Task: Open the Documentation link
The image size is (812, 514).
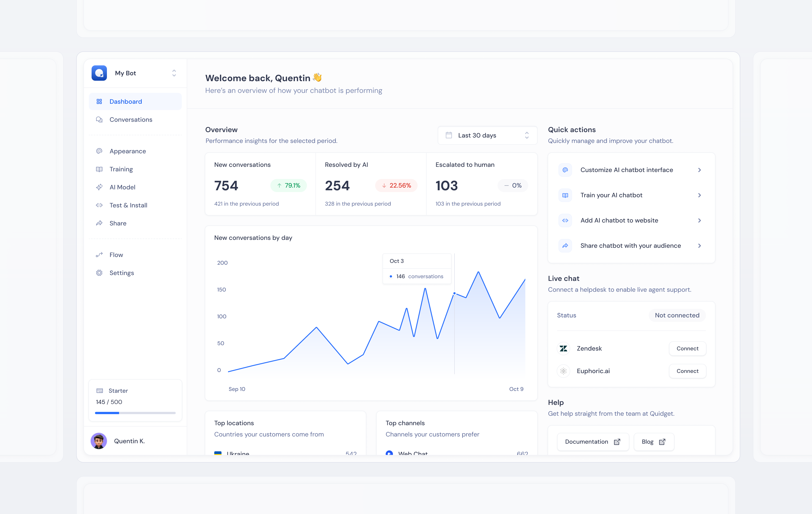Action: point(593,442)
